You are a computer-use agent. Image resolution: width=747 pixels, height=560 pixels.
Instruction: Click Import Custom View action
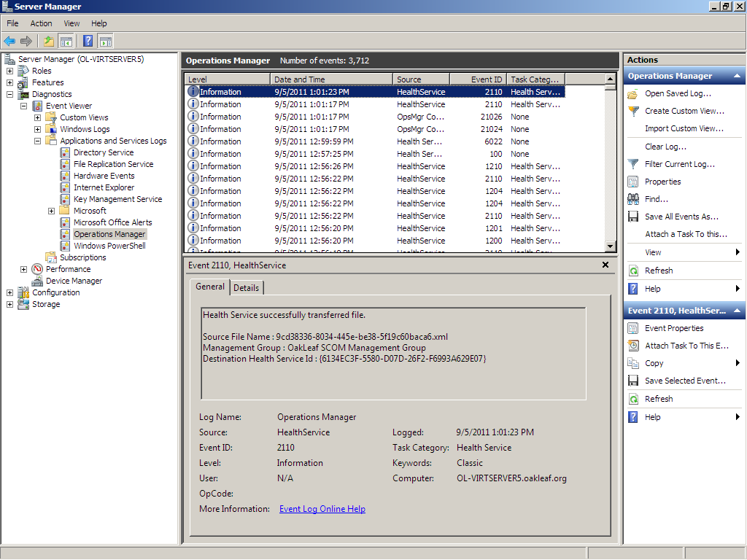pyautogui.click(x=684, y=128)
